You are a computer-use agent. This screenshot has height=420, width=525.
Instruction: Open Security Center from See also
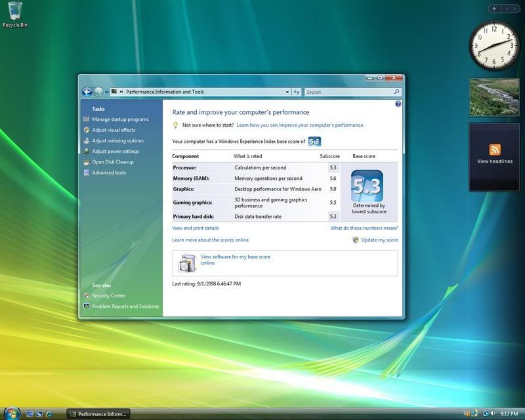(108, 296)
